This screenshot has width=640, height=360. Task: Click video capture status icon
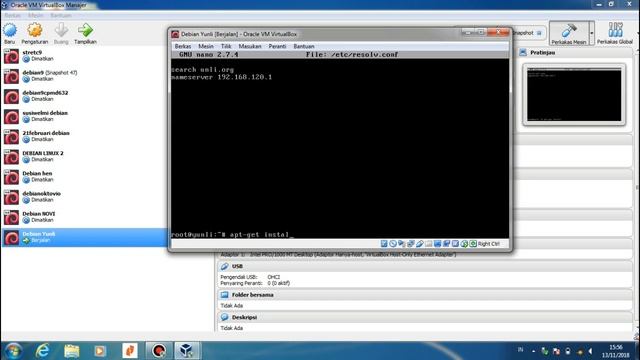tap(447, 244)
